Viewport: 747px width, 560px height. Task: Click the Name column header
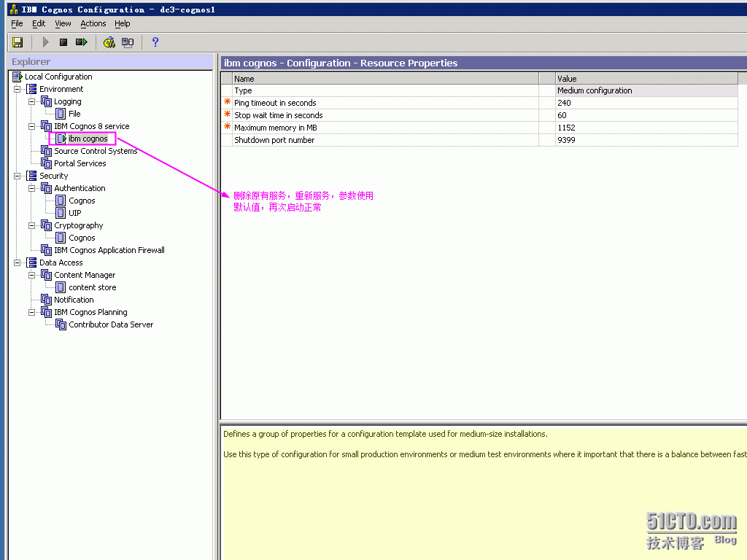click(x=385, y=79)
